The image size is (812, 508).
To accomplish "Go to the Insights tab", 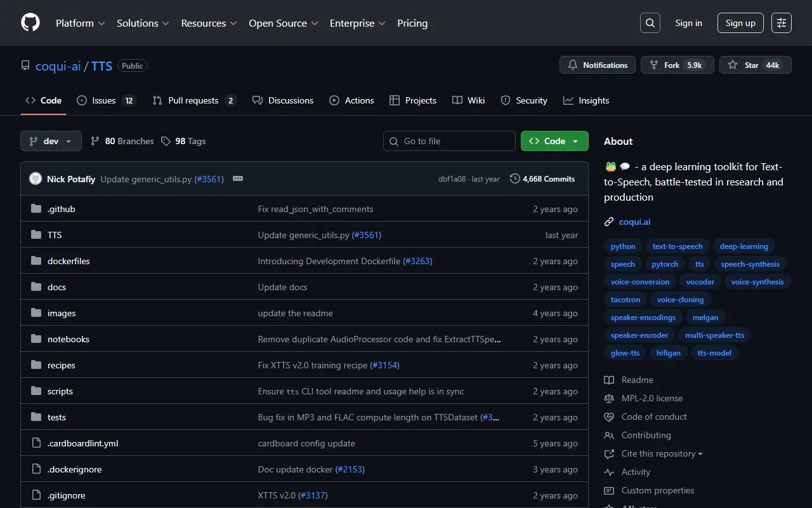I will pyautogui.click(x=586, y=100).
